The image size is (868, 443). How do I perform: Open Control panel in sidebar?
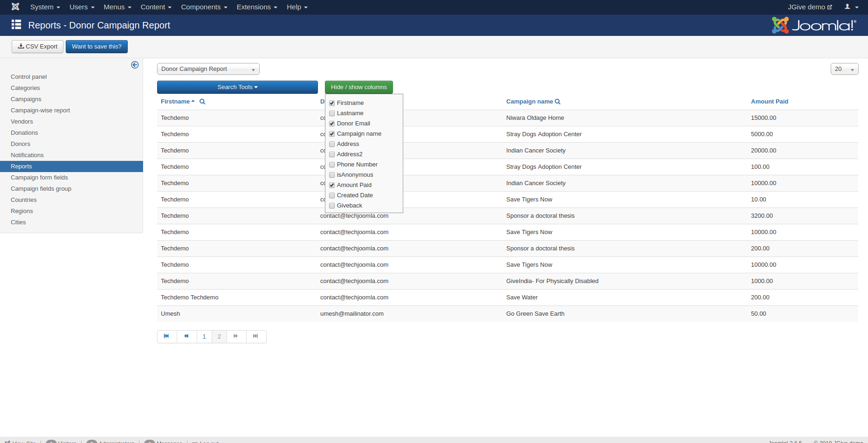pos(29,77)
